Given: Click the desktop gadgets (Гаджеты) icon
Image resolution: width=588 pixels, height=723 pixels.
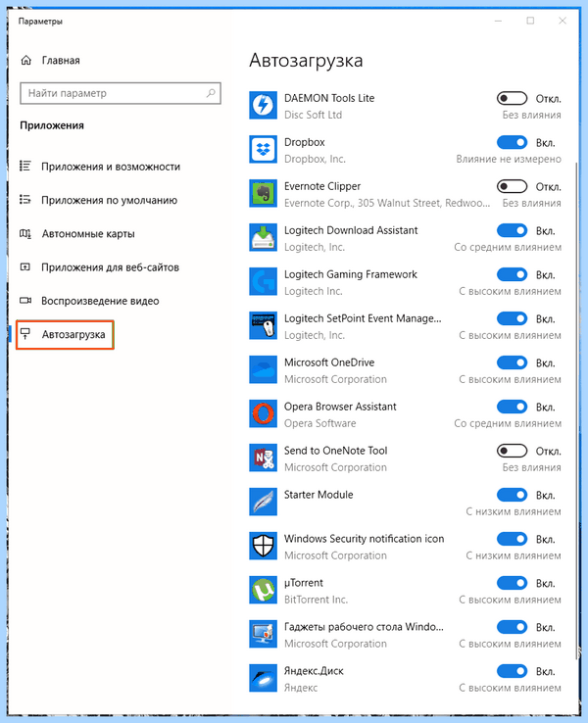Looking at the screenshot, I should pos(263,634).
